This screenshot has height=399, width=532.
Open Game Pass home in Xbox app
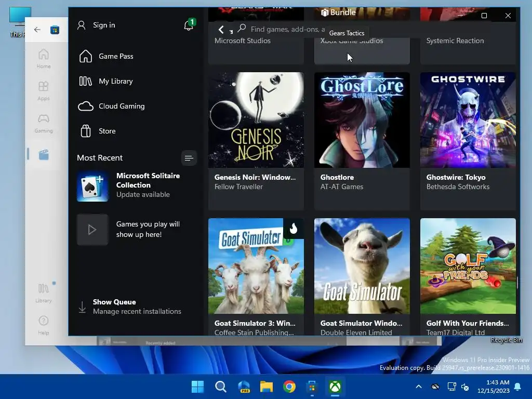tap(116, 56)
